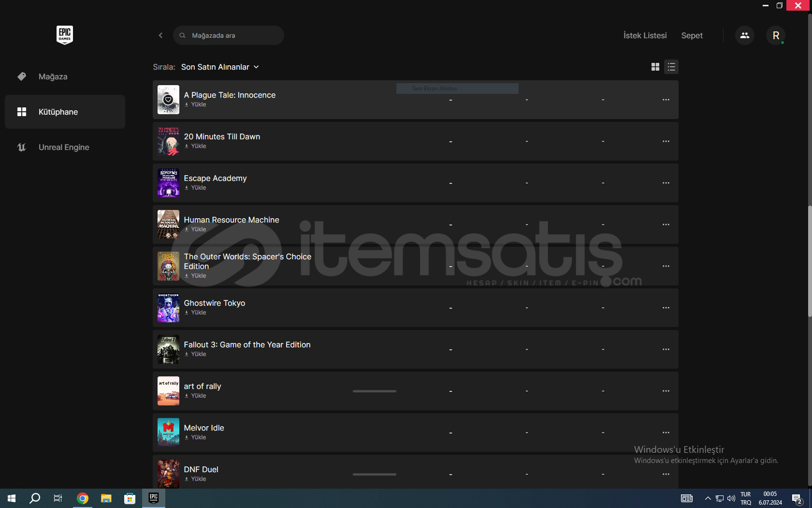Open more options for Fallout 3
Viewport: 812px width, 508px height.
(666, 349)
